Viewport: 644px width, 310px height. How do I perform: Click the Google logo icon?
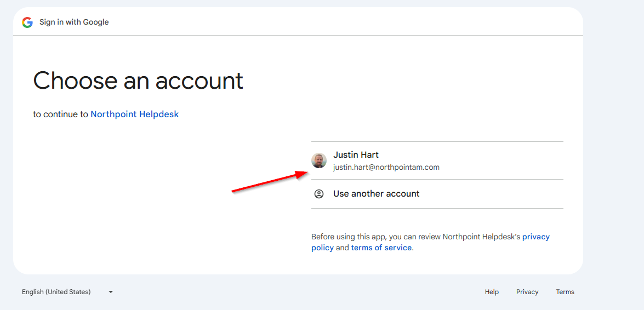[27, 22]
